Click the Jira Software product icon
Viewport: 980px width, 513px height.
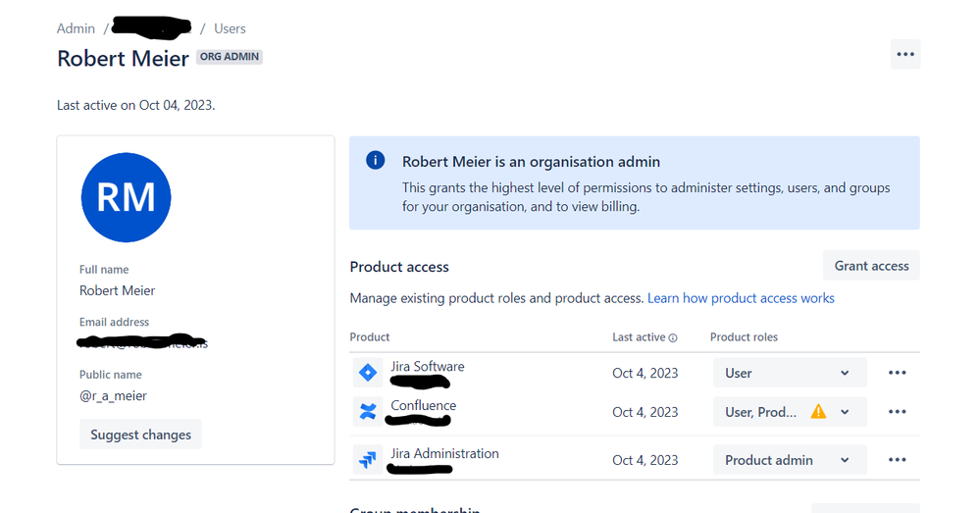(x=368, y=373)
